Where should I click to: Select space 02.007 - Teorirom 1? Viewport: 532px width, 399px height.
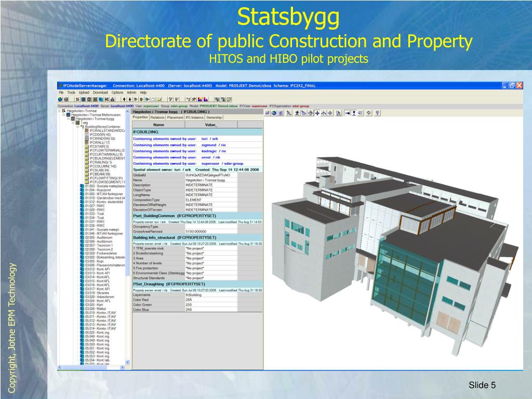click(x=99, y=245)
